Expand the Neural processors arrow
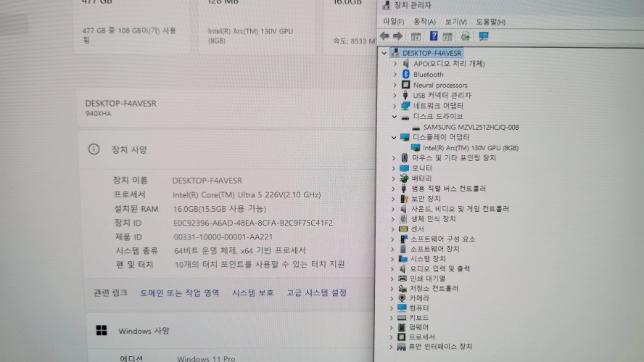This screenshot has width=644, height=362. coord(395,85)
